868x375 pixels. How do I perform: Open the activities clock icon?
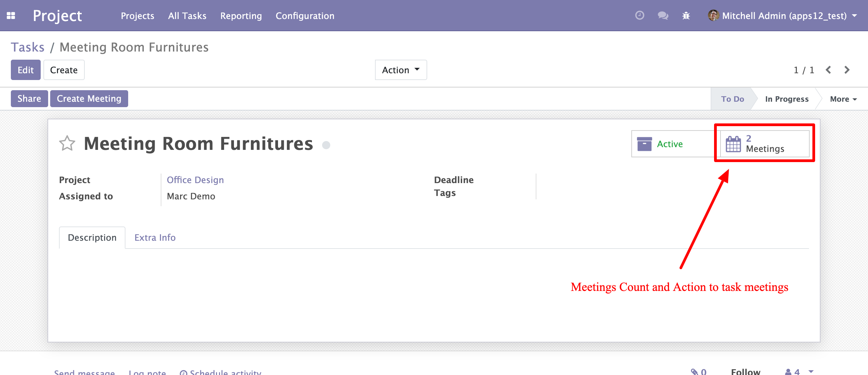click(639, 16)
